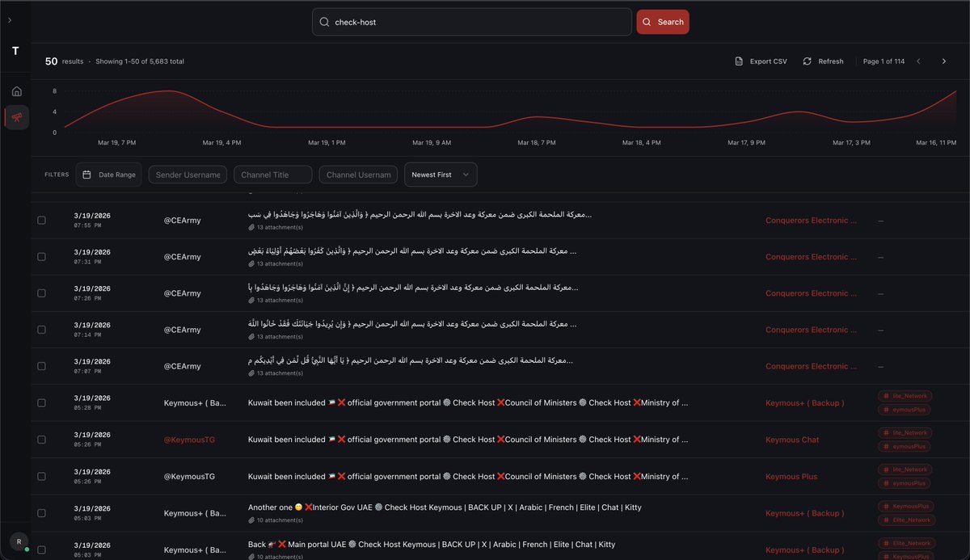Click the Channel Username filter field
The height and width of the screenshot is (560, 970).
click(358, 175)
